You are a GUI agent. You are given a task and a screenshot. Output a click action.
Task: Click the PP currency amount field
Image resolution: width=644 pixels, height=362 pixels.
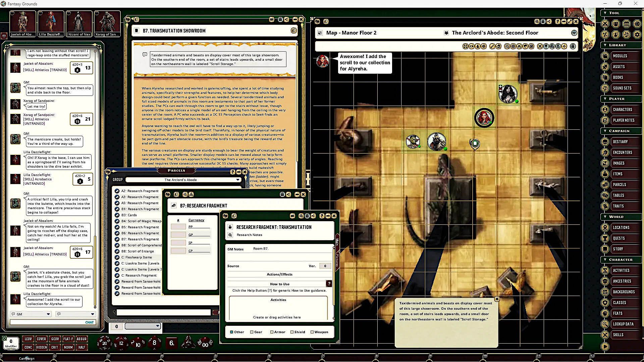[178, 227]
